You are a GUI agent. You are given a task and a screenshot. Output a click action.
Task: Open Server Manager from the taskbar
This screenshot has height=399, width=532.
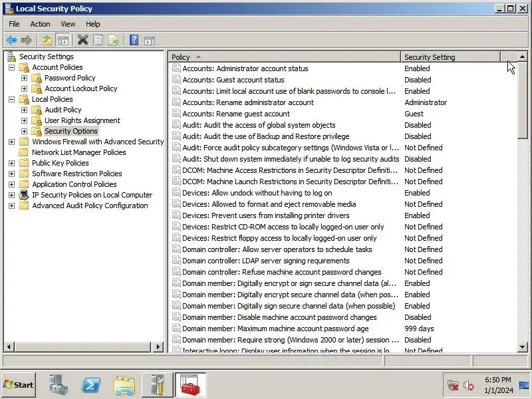58,385
